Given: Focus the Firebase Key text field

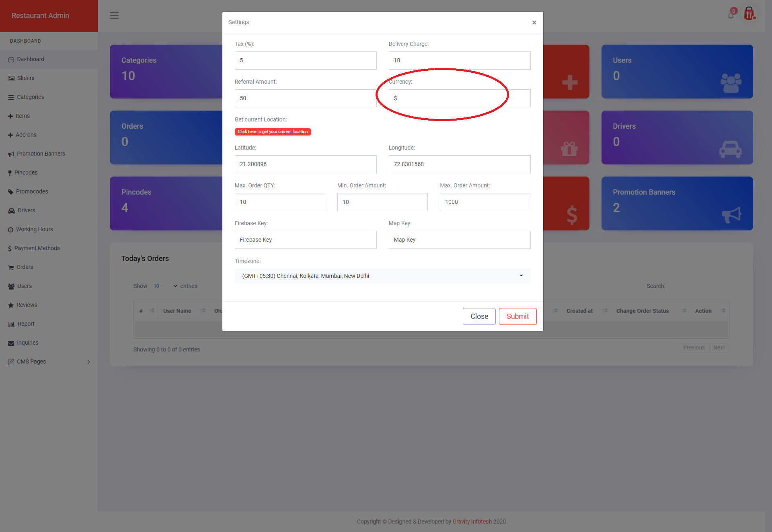Looking at the screenshot, I should [305, 240].
